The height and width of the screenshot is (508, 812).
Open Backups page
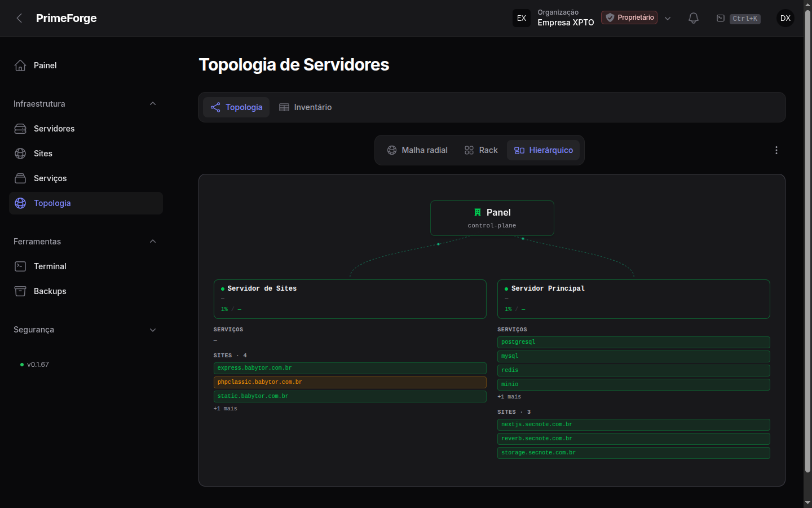86,291
